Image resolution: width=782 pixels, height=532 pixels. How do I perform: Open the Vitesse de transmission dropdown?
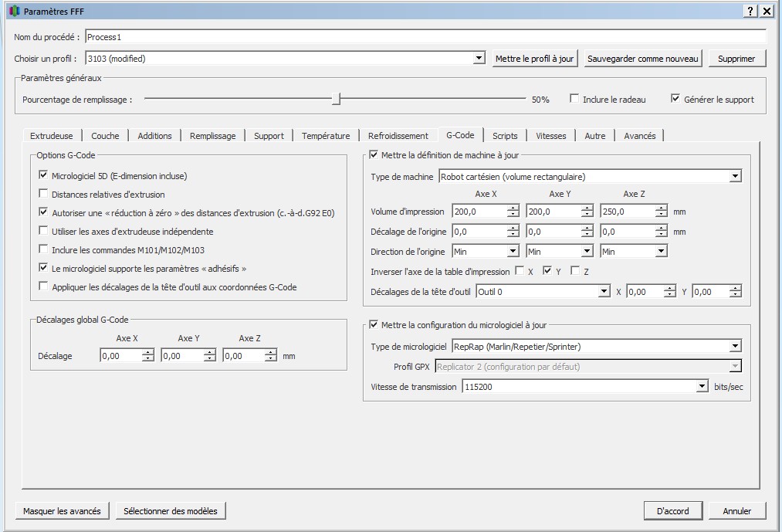[x=701, y=387]
